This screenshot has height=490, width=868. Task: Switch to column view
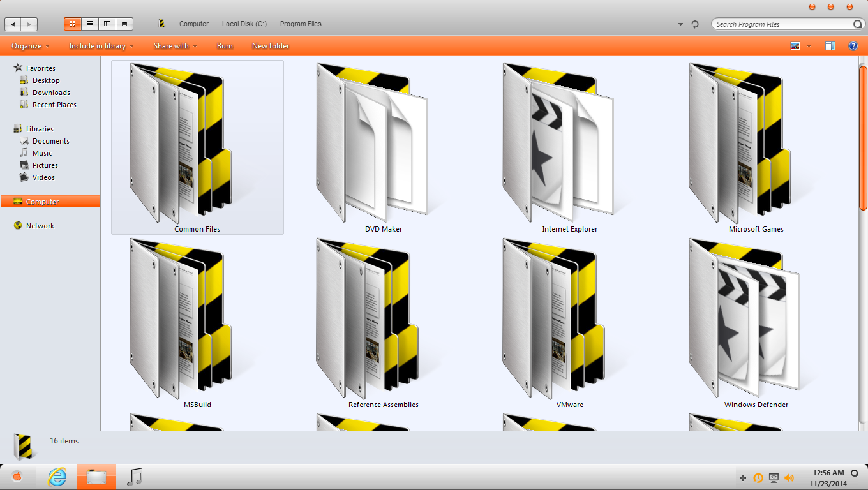click(107, 24)
